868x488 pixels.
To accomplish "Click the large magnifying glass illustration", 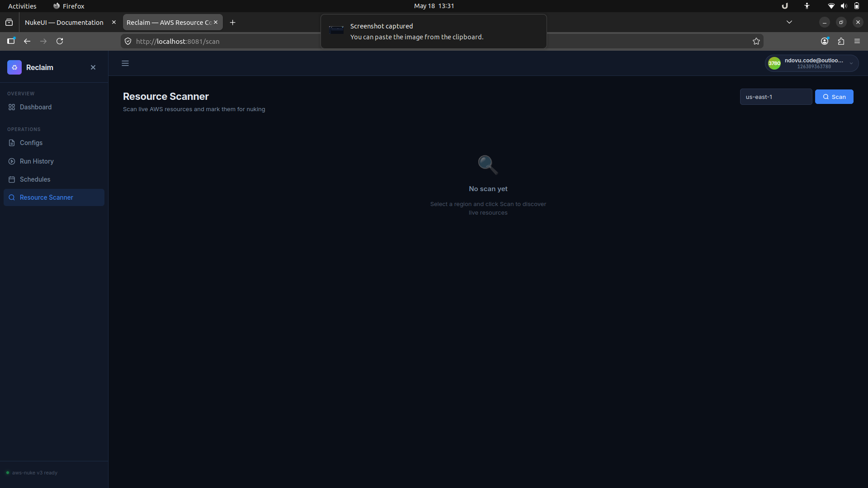I will tap(488, 165).
